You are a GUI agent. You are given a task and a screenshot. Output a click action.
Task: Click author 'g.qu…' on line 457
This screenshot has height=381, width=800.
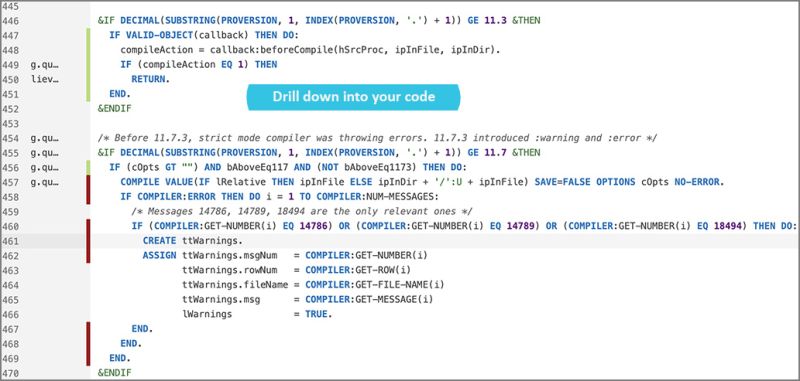coord(45,183)
